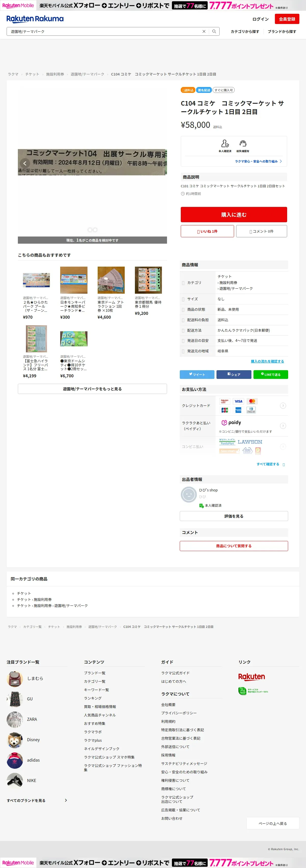Click ZARA brand icon

(x=15, y=720)
